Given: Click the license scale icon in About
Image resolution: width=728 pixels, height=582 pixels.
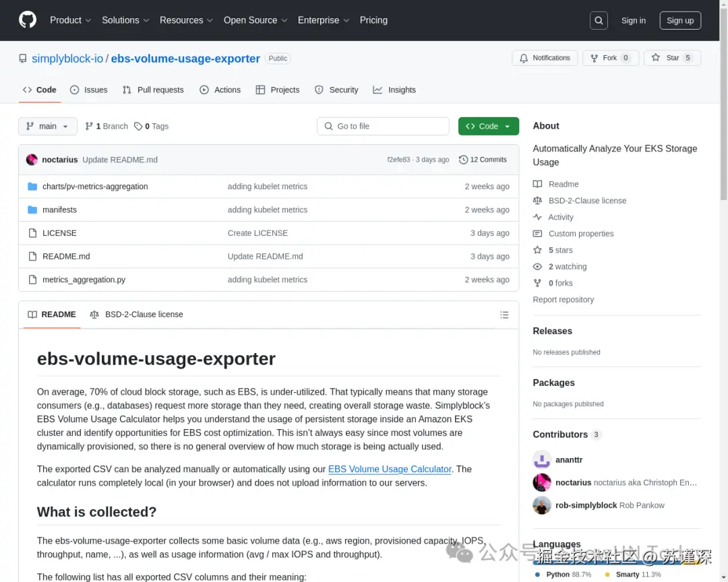Looking at the screenshot, I should [x=537, y=201].
